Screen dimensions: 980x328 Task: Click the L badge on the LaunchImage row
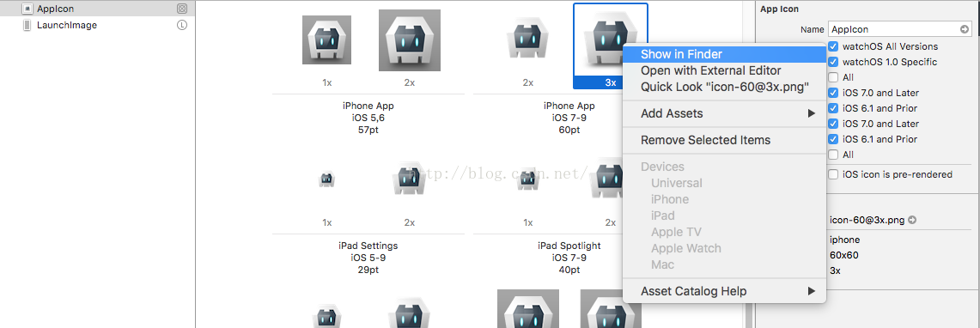coord(182,25)
